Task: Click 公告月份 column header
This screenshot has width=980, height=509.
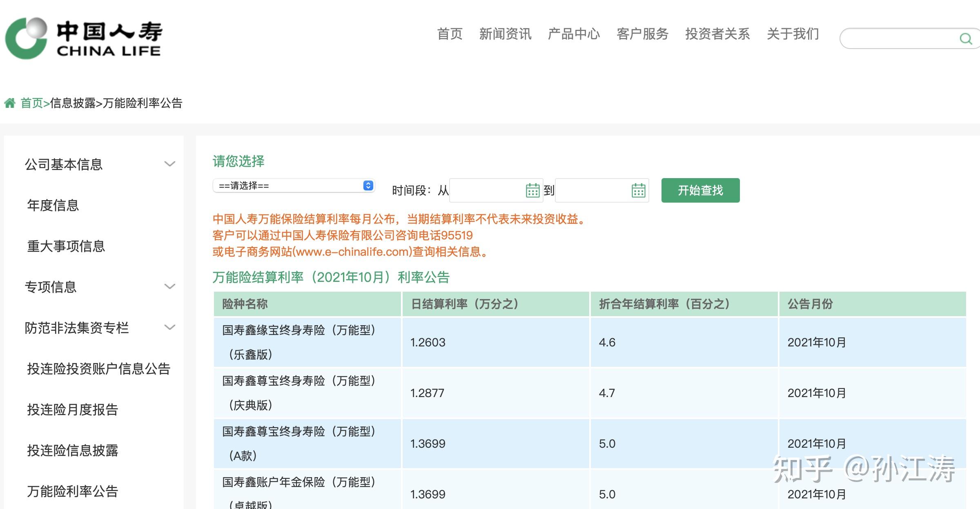Action: tap(873, 304)
